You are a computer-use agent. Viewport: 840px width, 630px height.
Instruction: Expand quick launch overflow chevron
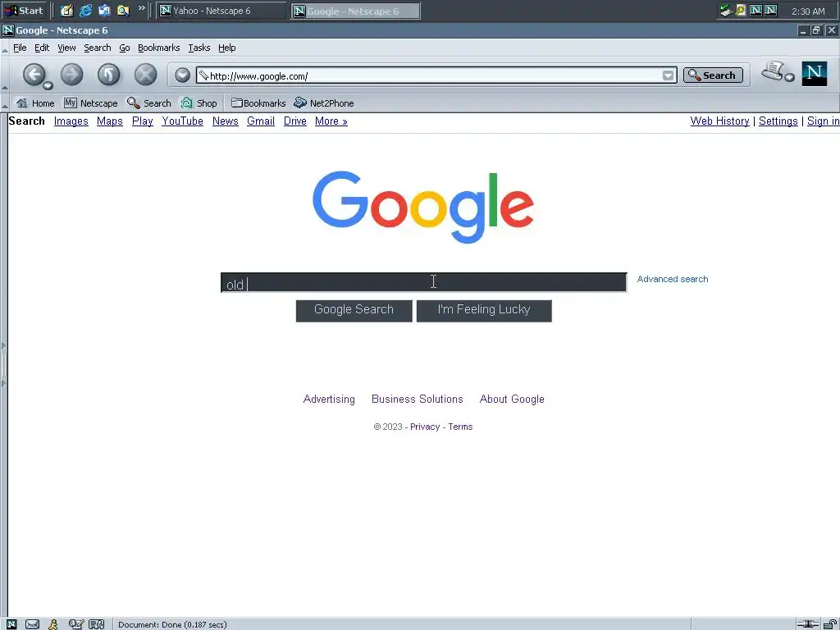(x=141, y=8)
